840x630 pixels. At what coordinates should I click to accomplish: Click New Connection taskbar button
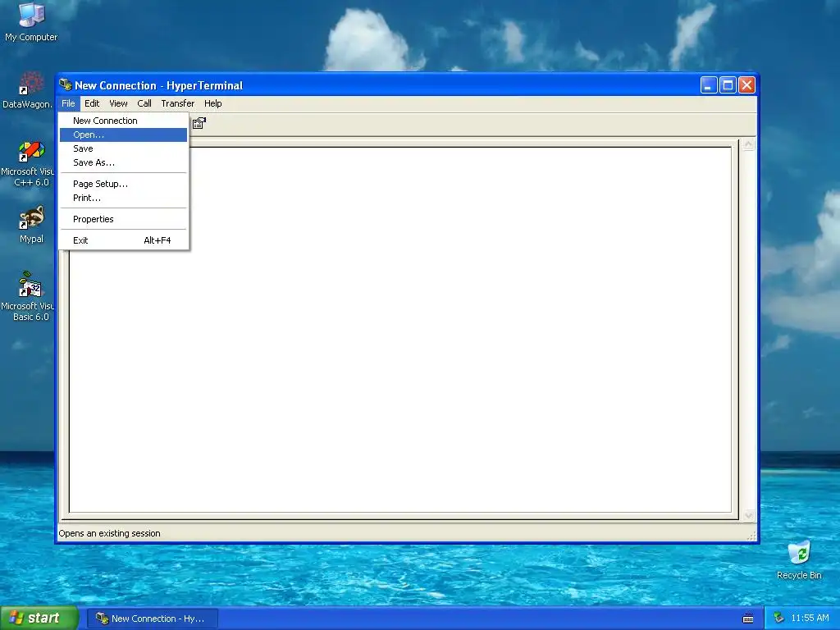tap(153, 619)
